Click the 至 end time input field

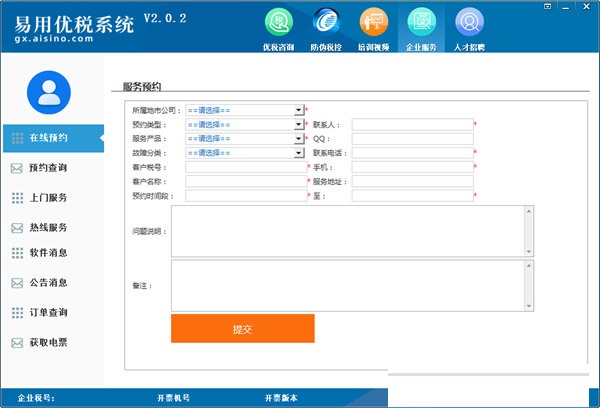pyautogui.click(x=412, y=196)
